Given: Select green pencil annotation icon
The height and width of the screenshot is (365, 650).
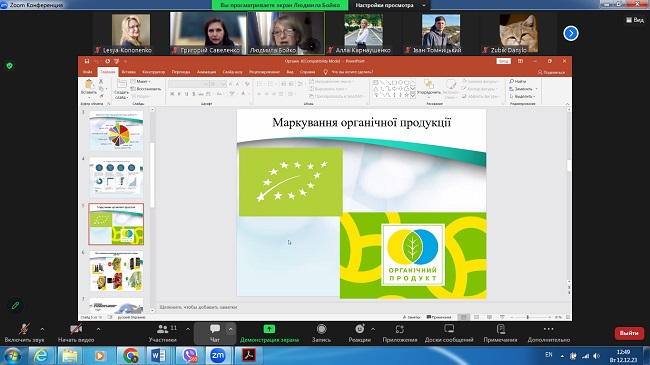Looking at the screenshot, I should (15, 305).
